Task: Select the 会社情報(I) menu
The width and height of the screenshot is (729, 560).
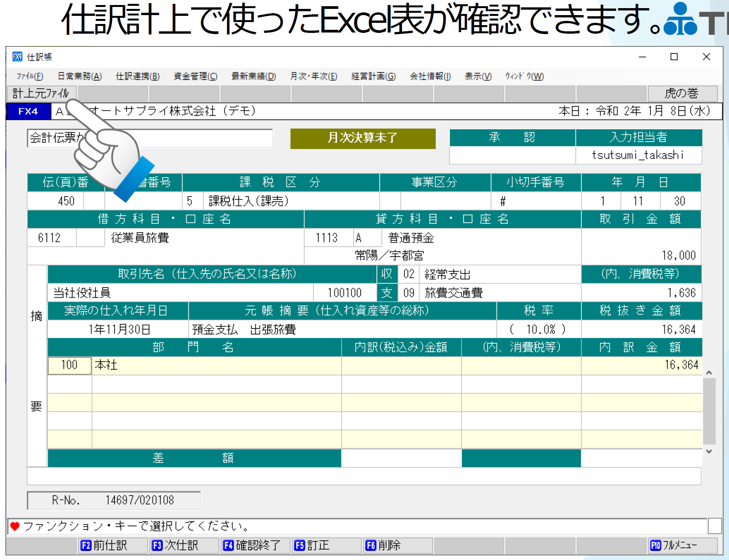Action: [x=430, y=76]
